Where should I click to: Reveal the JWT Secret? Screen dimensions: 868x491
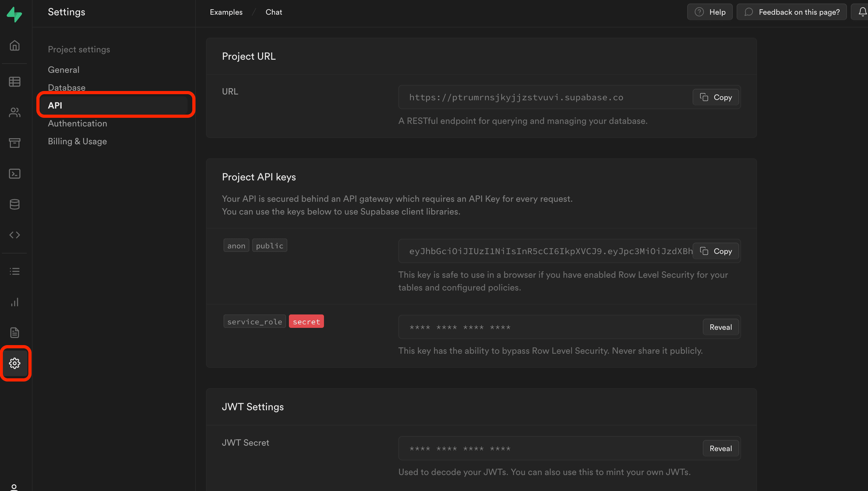point(720,449)
